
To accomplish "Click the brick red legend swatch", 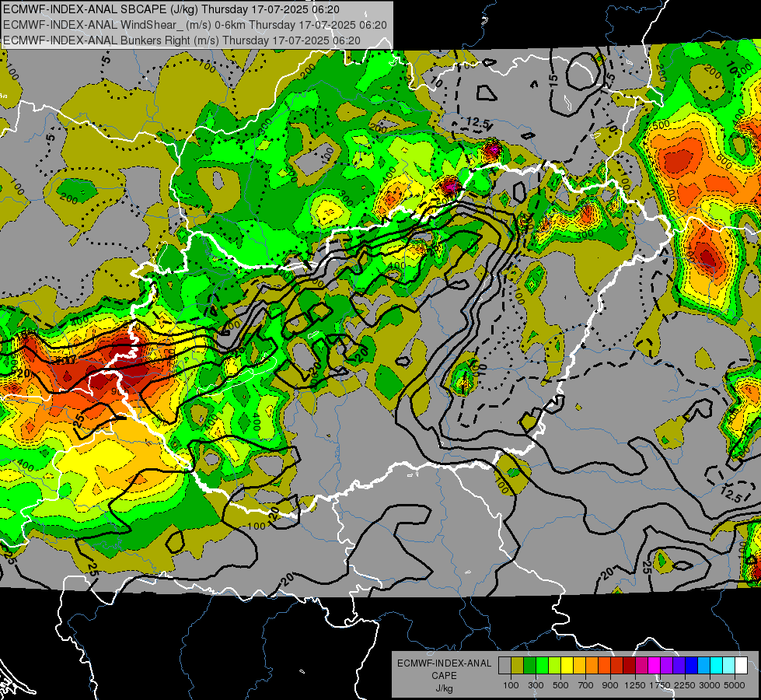I will [x=617, y=666].
